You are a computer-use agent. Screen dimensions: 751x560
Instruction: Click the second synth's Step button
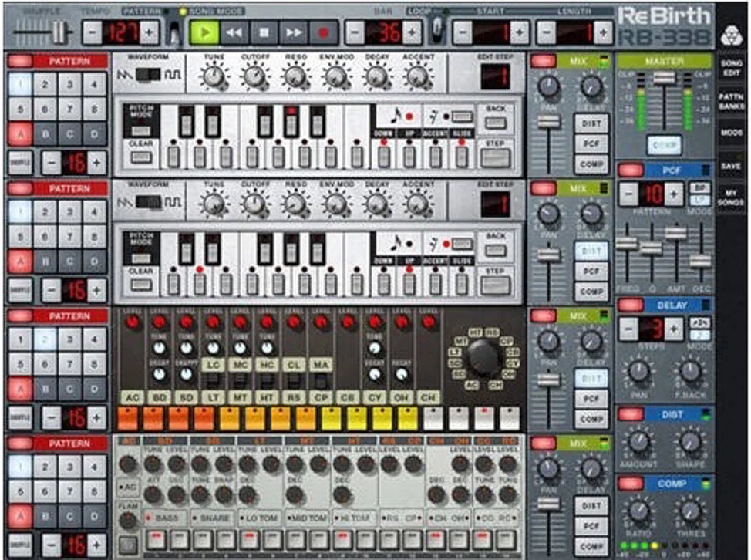pos(495,285)
